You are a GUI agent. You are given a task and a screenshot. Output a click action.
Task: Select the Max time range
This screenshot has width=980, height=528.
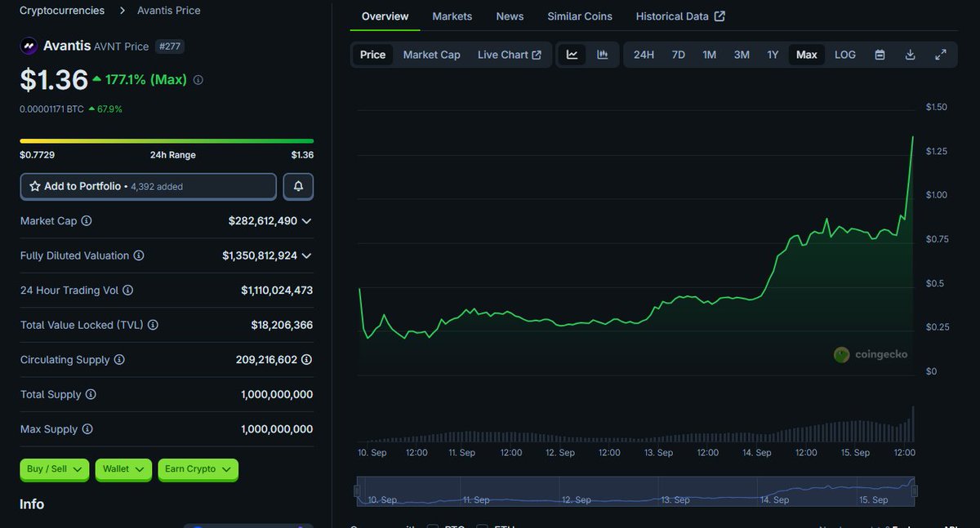tap(807, 55)
